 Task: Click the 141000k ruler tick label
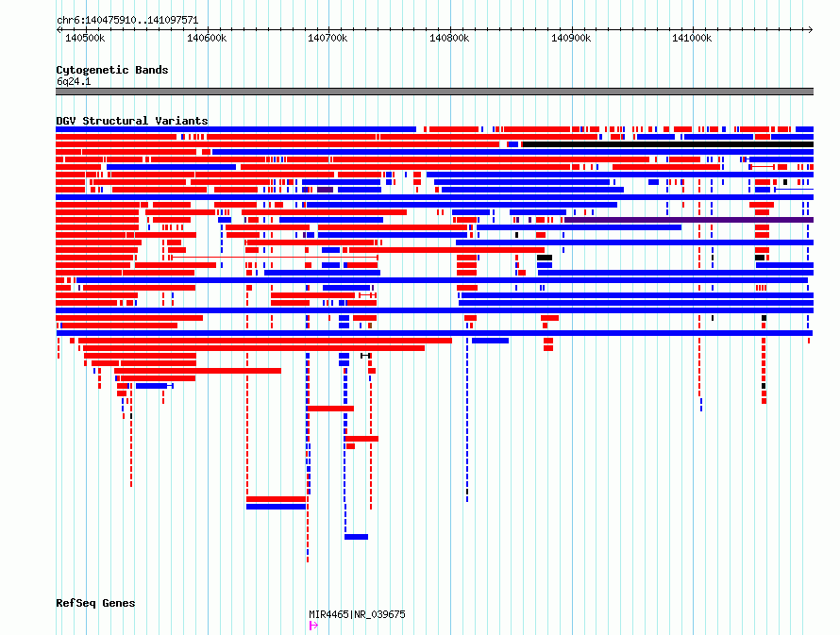tap(692, 38)
